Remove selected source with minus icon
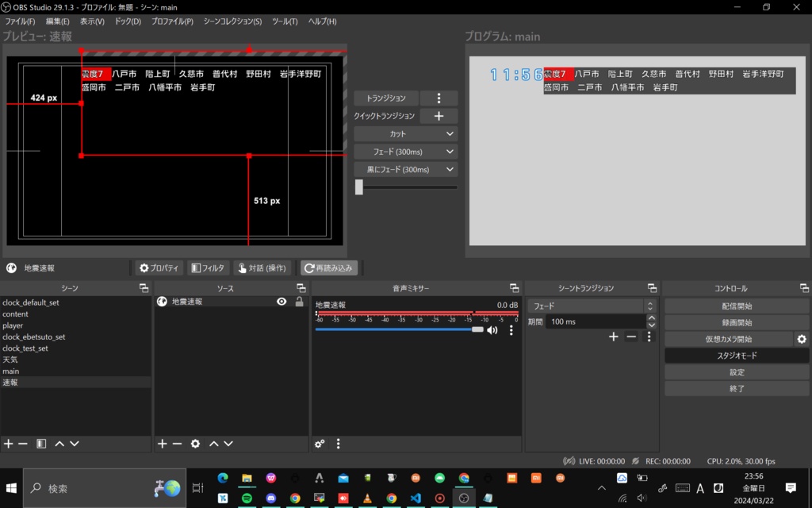812x508 pixels. tap(178, 444)
